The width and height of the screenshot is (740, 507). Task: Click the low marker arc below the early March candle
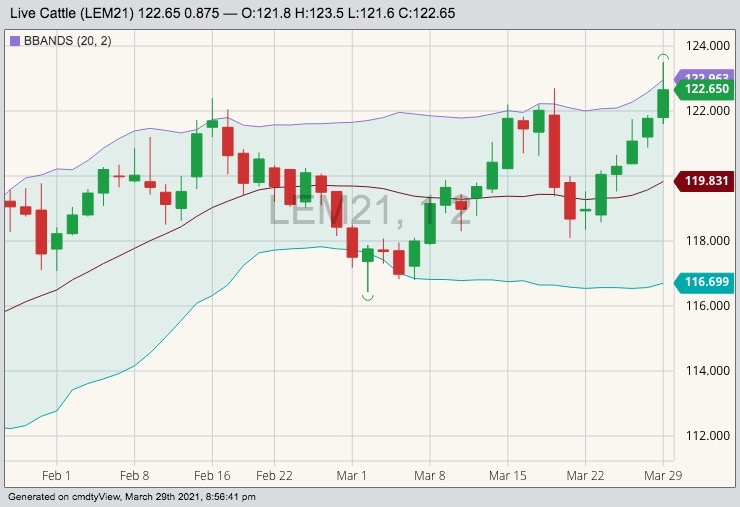[368, 297]
